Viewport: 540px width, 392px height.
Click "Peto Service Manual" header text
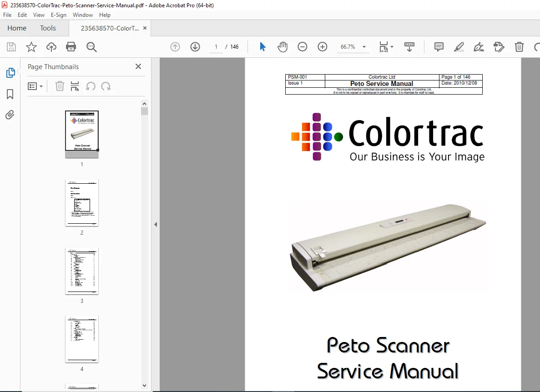coord(382,84)
